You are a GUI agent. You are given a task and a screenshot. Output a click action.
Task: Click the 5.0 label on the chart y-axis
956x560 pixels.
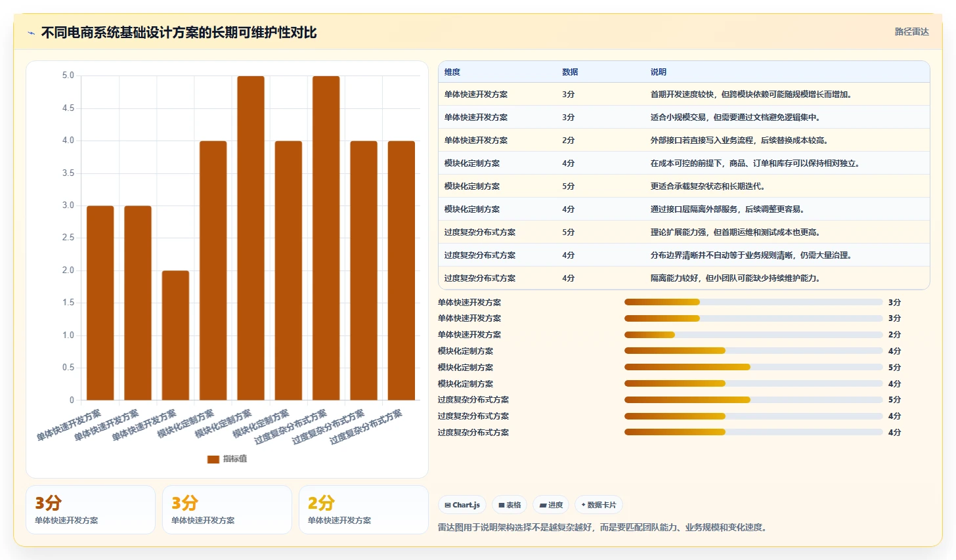(68, 75)
